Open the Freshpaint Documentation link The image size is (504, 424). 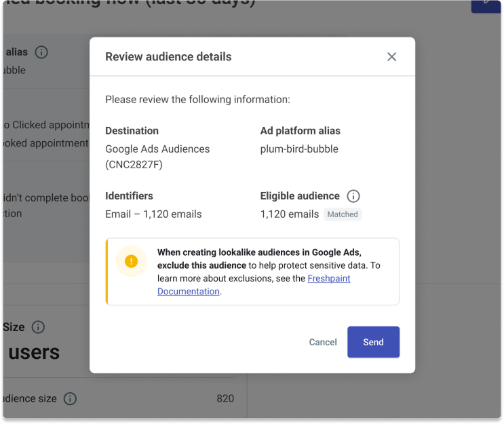pos(329,279)
